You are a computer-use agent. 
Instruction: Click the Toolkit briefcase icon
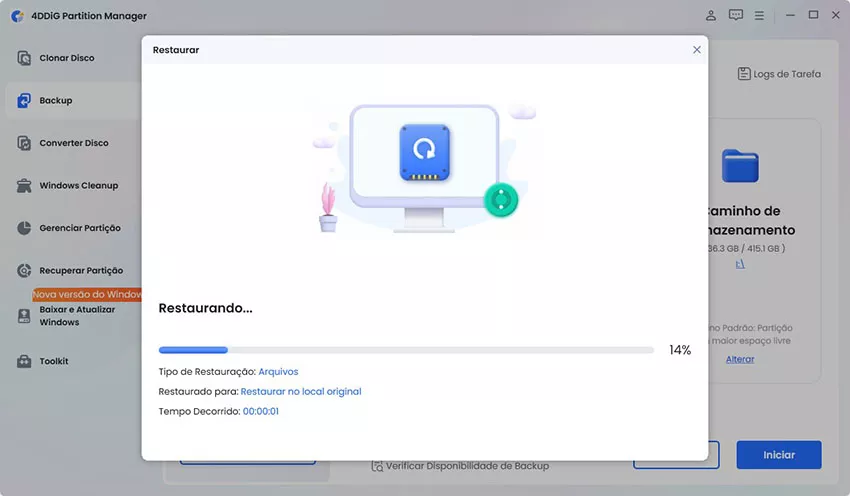click(24, 361)
